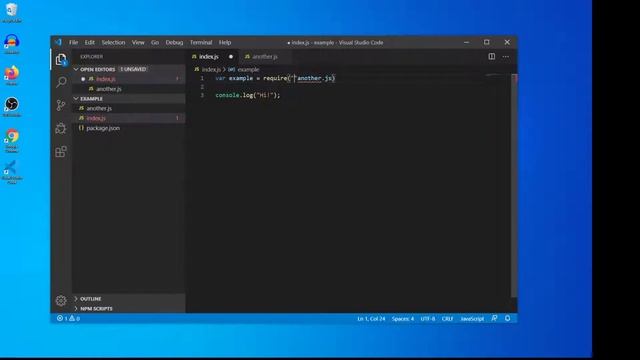Open the Manage gear icon

[x=61, y=301]
